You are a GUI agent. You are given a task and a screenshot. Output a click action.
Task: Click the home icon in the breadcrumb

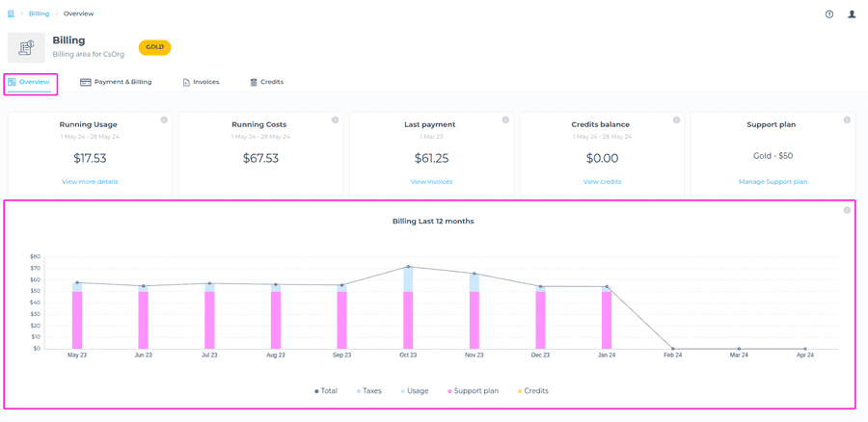(11, 14)
